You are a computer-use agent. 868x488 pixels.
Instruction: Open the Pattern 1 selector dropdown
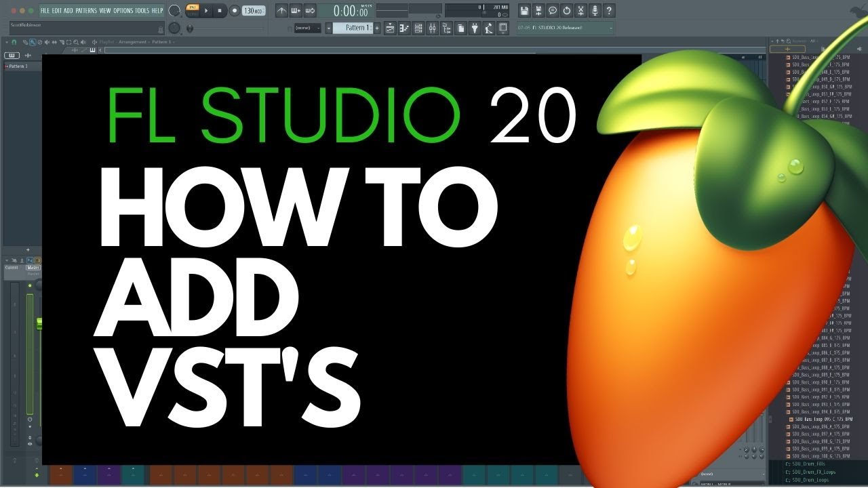click(353, 28)
